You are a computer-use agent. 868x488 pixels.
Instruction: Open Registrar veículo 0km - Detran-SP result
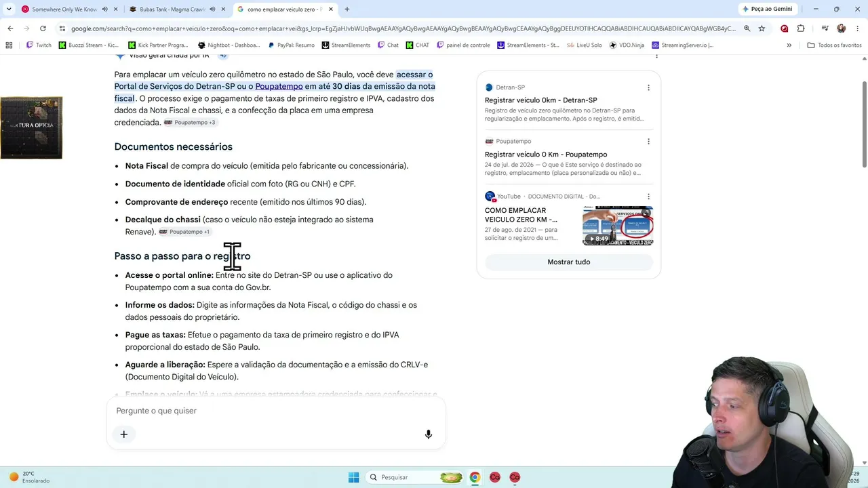(540, 100)
